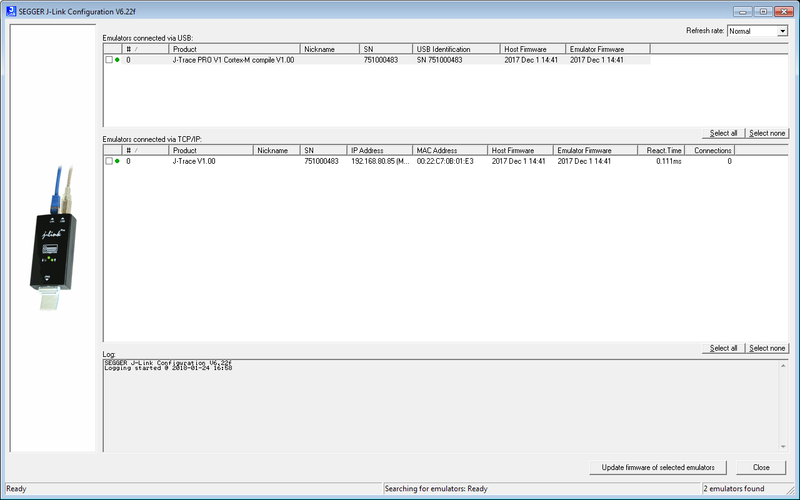
Task: Click the 'Ready' status bar entry
Action: [x=16, y=489]
